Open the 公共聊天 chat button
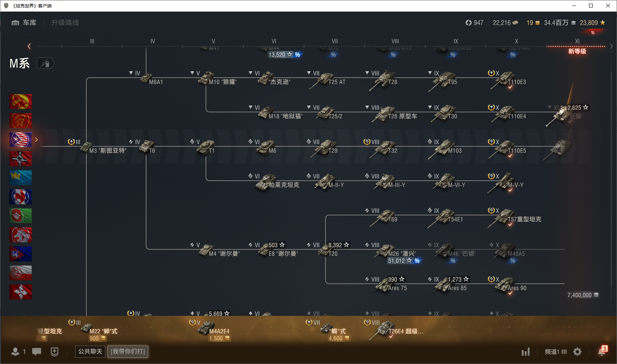The width and height of the screenshot is (617, 364). pyautogui.click(x=90, y=351)
